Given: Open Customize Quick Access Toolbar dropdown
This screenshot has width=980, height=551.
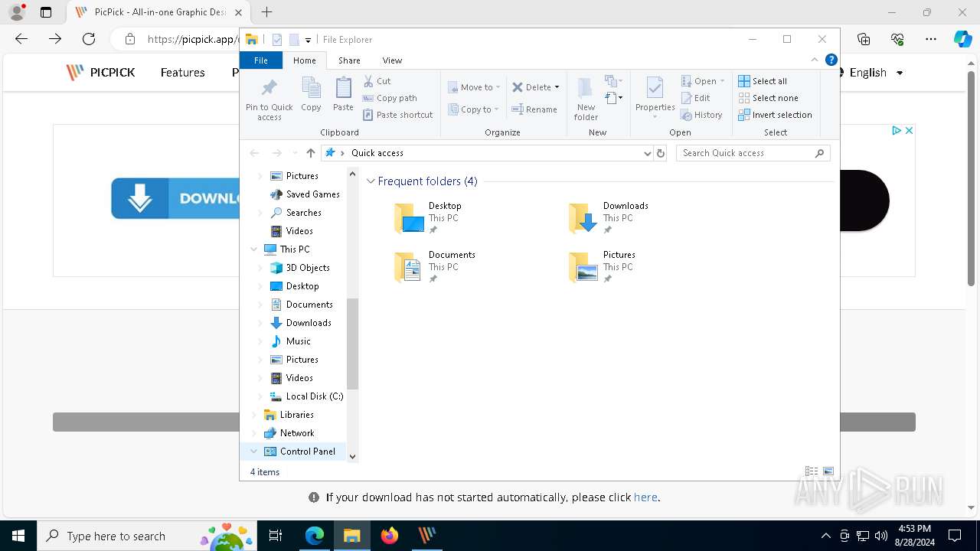Looking at the screenshot, I should coord(308,40).
